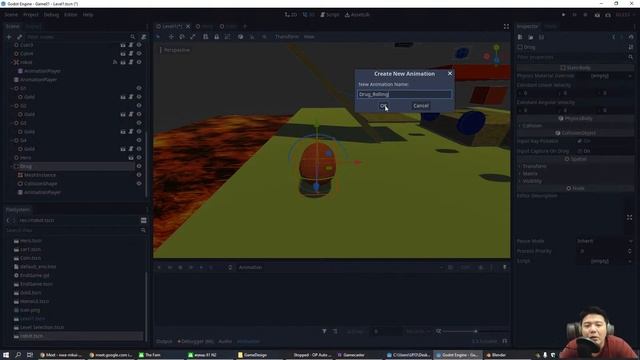Viewport: 640px width, 360px height.
Task: Toggle visibility of the G2 node
Action: 139,106
